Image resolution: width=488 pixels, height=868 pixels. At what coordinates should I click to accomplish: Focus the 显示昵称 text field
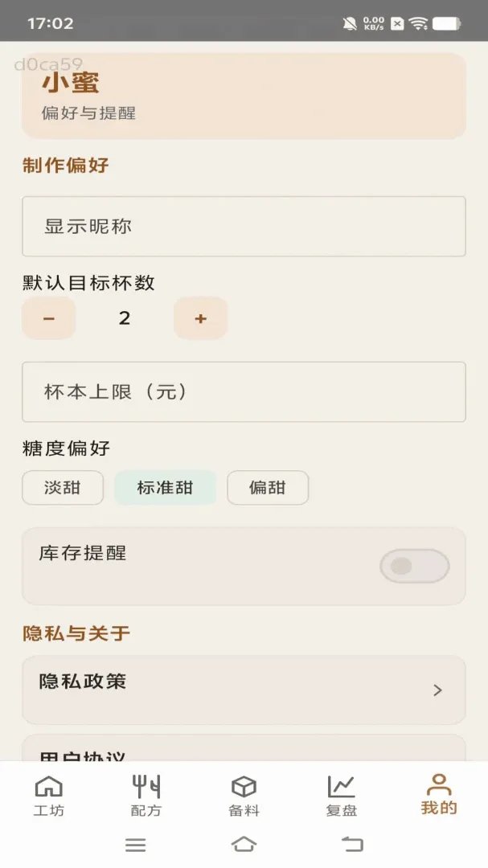pyautogui.click(x=244, y=227)
